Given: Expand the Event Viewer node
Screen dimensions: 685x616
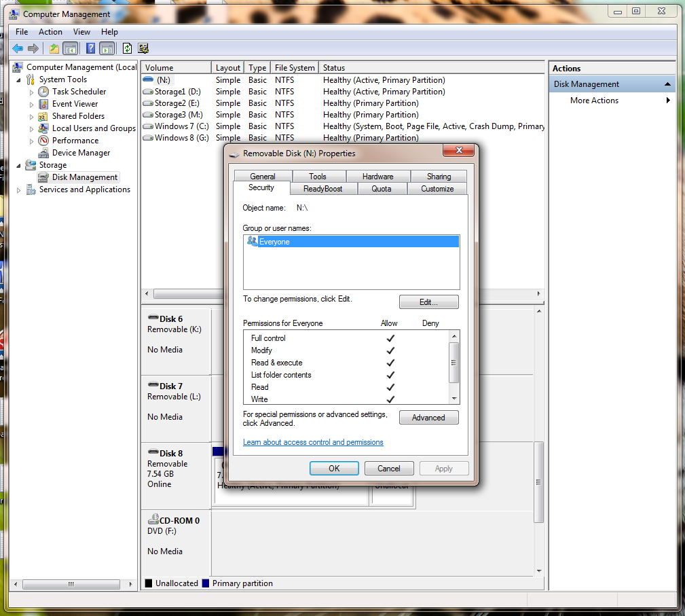Looking at the screenshot, I should tap(30, 103).
